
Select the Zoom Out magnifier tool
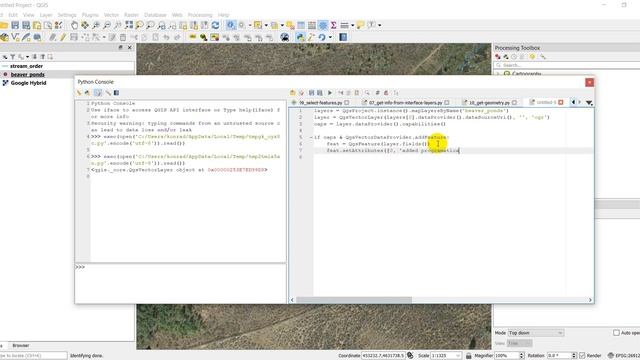[107, 25]
